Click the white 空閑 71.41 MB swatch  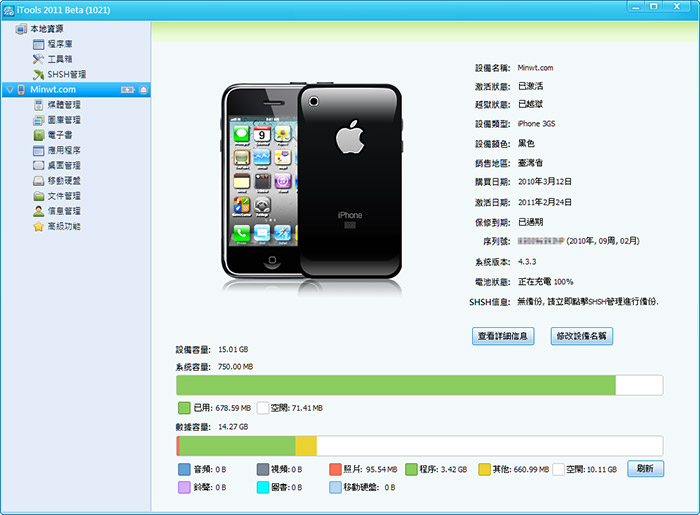point(263,408)
